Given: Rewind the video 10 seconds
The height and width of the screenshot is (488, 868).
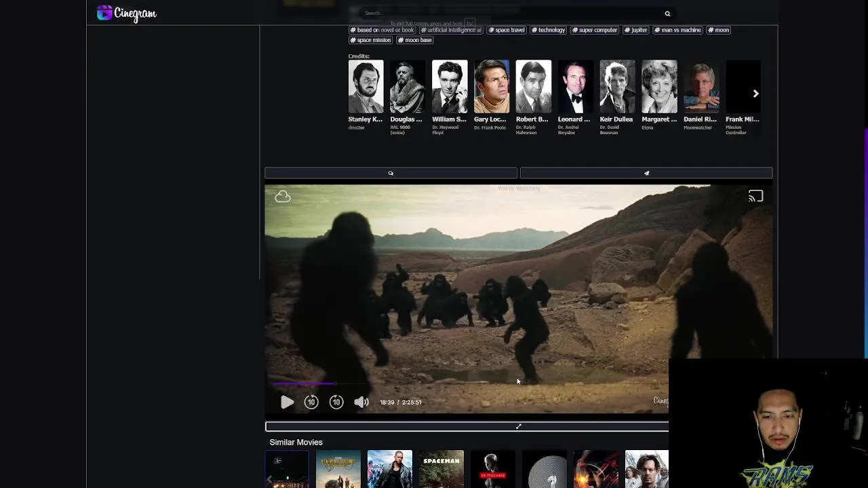Looking at the screenshot, I should [x=311, y=403].
